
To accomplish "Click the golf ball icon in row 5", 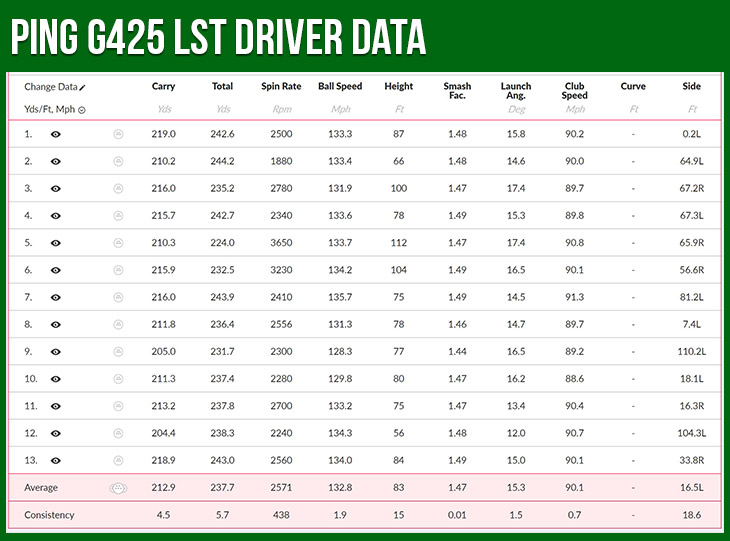I will click(x=118, y=243).
